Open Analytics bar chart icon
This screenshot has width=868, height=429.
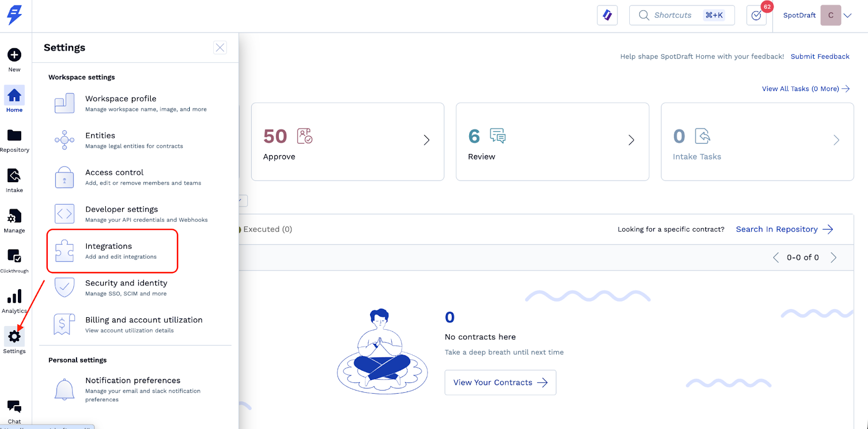click(x=15, y=296)
